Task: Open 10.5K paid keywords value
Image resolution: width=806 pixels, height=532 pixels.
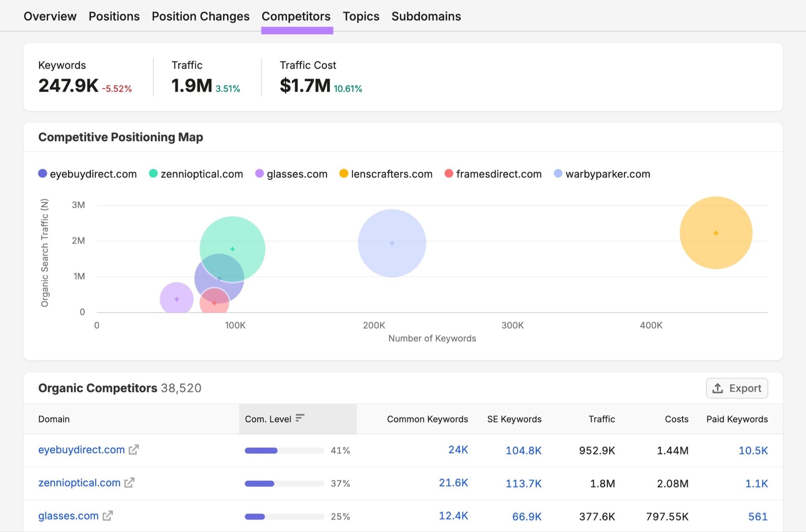Action: pos(753,451)
